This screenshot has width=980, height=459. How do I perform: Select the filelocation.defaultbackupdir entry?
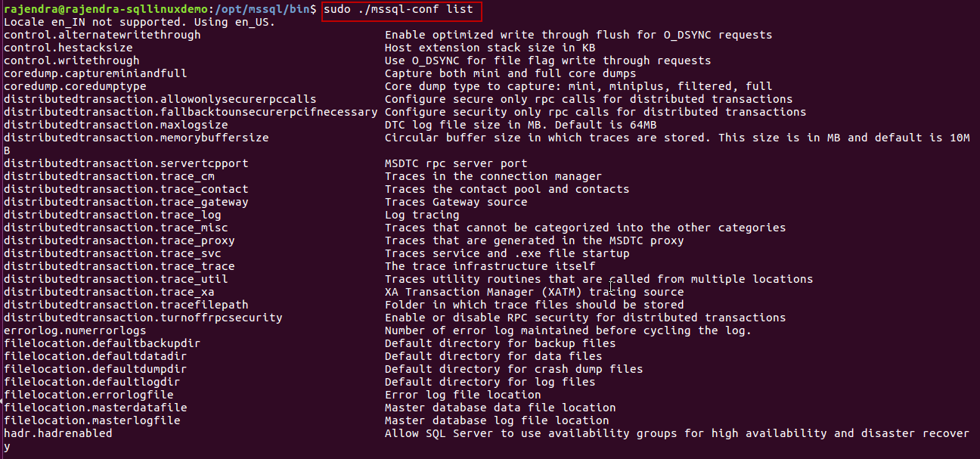[102, 343]
